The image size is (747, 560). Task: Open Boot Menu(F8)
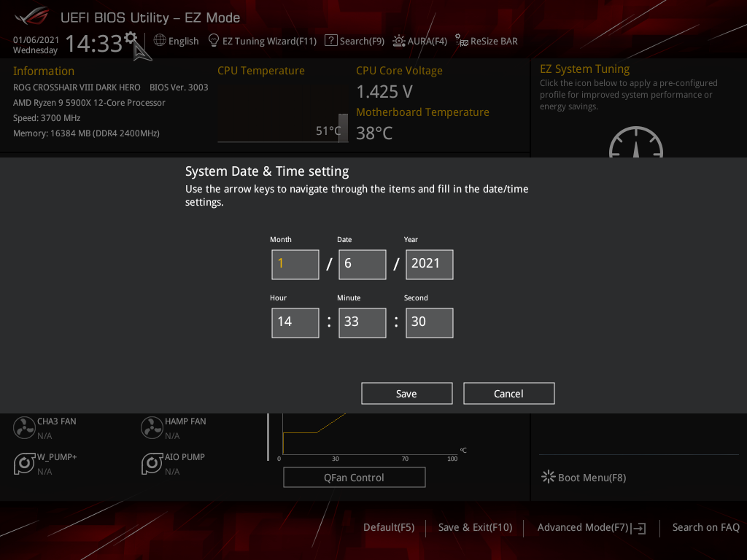tap(592, 478)
